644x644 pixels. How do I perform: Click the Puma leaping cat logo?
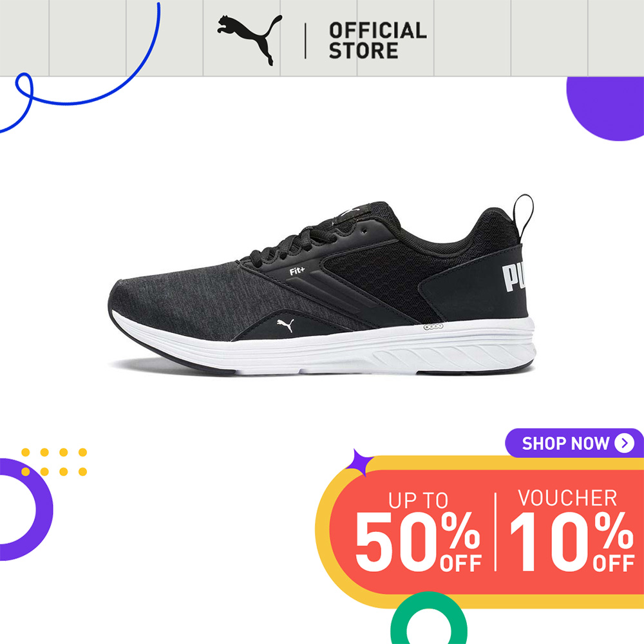point(250,40)
